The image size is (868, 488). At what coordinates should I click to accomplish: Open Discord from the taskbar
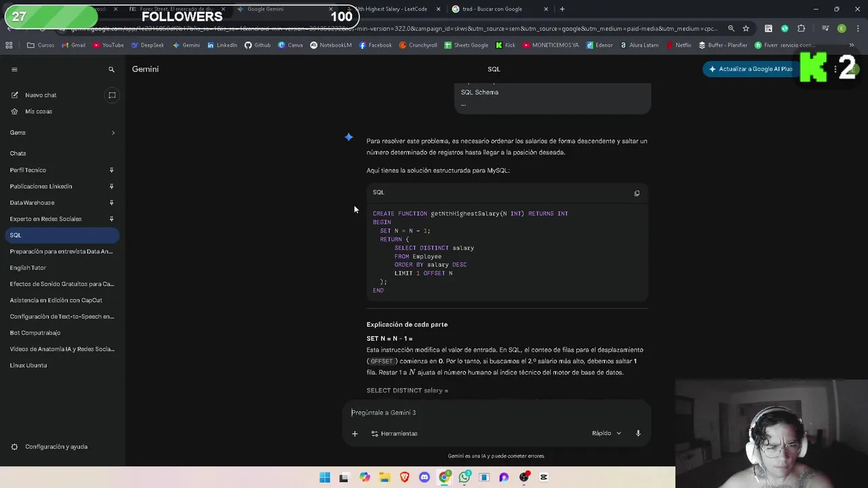tap(425, 477)
